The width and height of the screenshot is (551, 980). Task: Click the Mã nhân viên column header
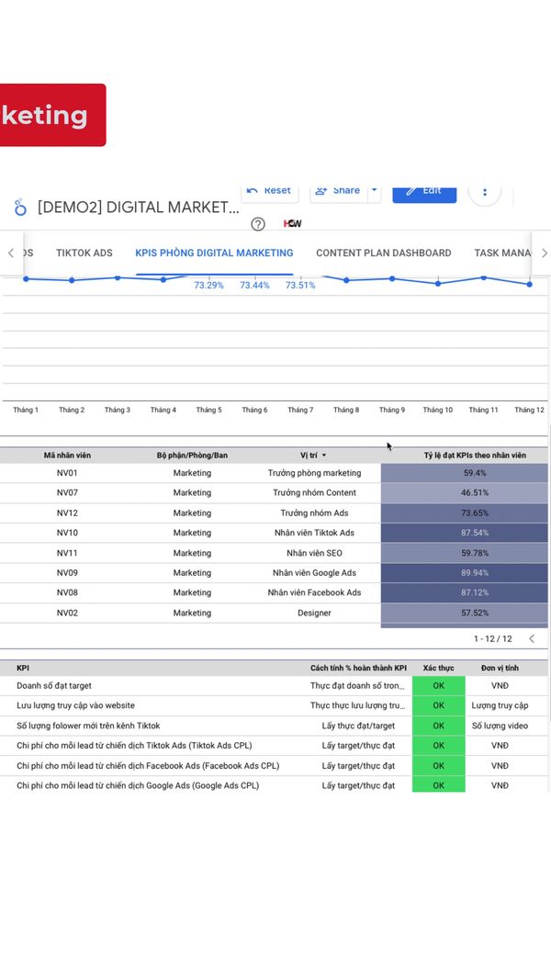pos(67,456)
